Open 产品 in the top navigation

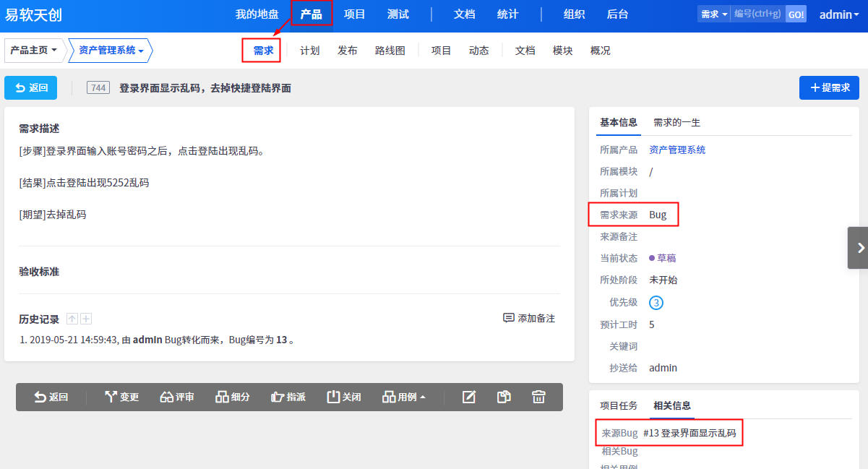click(311, 14)
